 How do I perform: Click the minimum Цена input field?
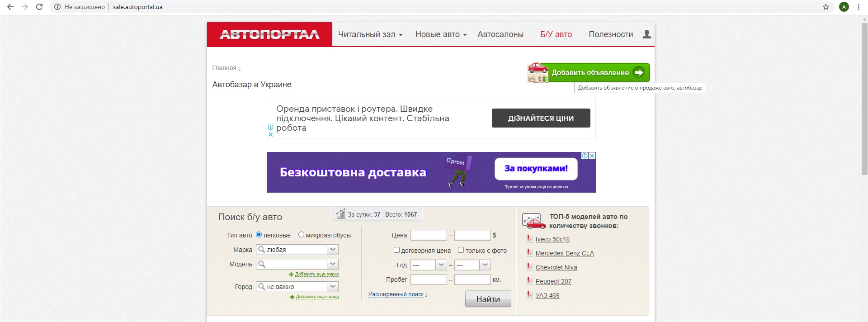coord(428,235)
